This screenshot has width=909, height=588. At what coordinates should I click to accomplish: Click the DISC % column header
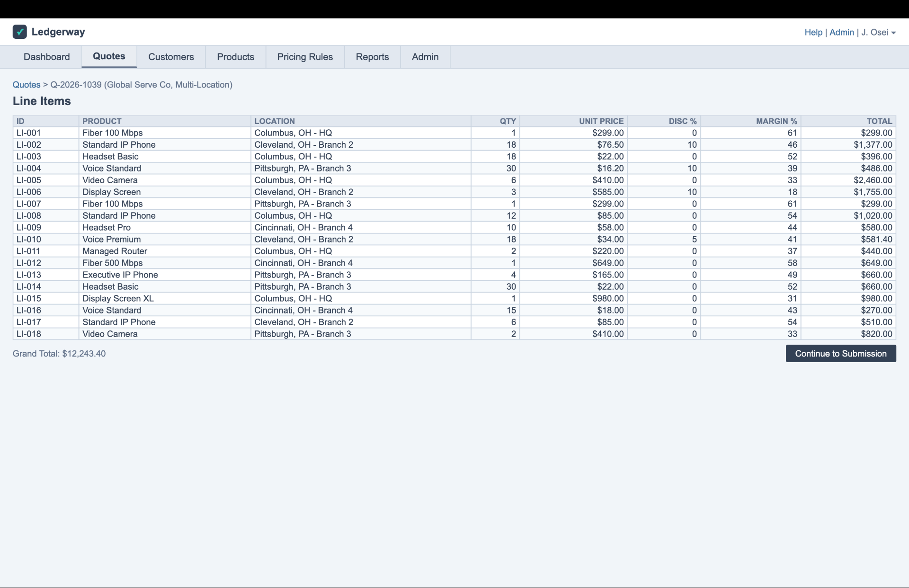(664, 121)
